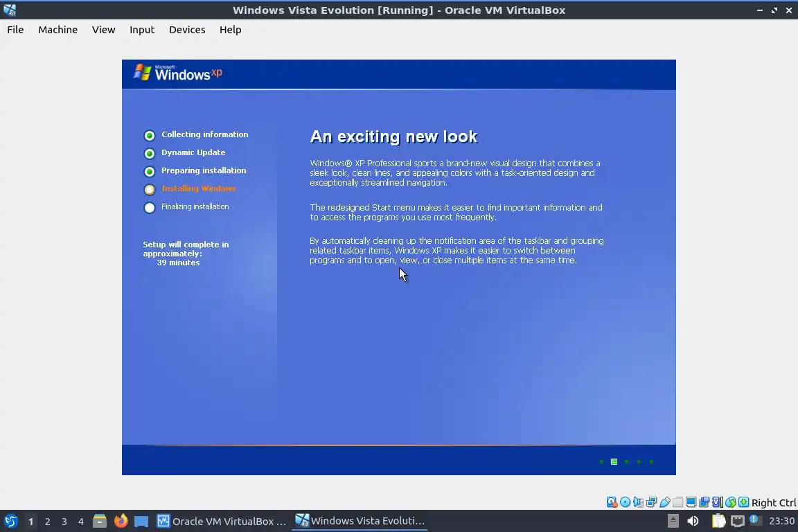Click the 'Preparing installation' step label
The image size is (798, 532).
(x=204, y=170)
